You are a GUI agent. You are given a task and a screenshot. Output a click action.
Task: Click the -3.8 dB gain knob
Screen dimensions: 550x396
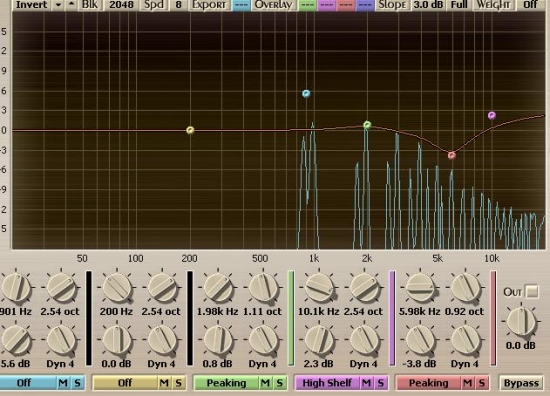click(420, 340)
